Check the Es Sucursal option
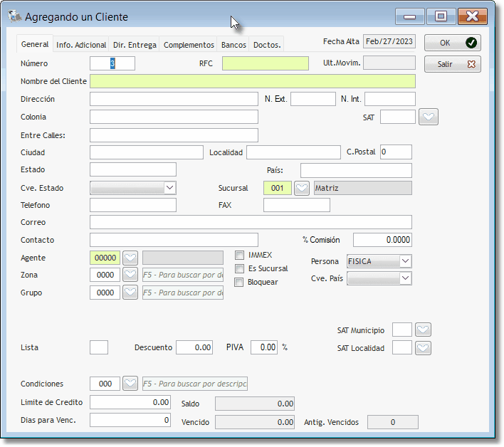 (239, 268)
